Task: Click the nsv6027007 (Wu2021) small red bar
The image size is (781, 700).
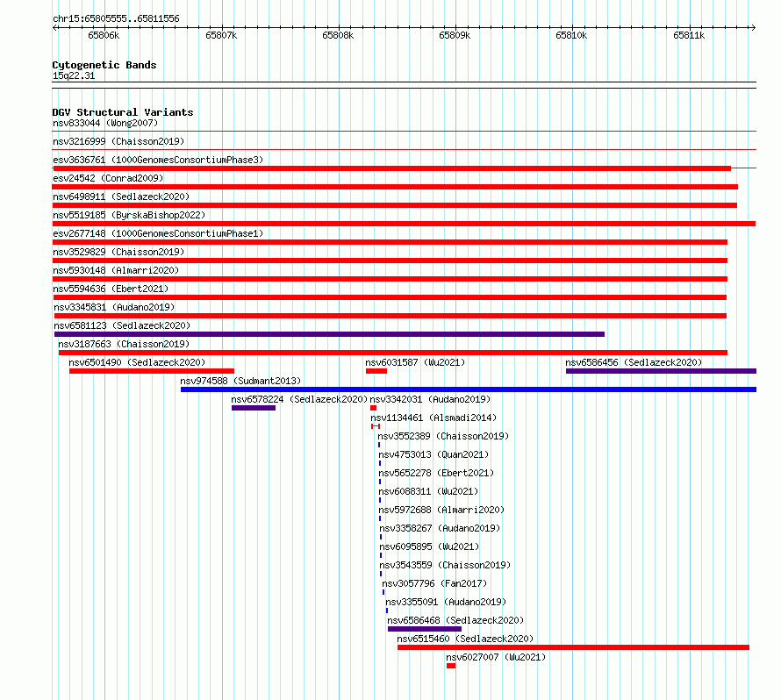Action: tap(451, 666)
